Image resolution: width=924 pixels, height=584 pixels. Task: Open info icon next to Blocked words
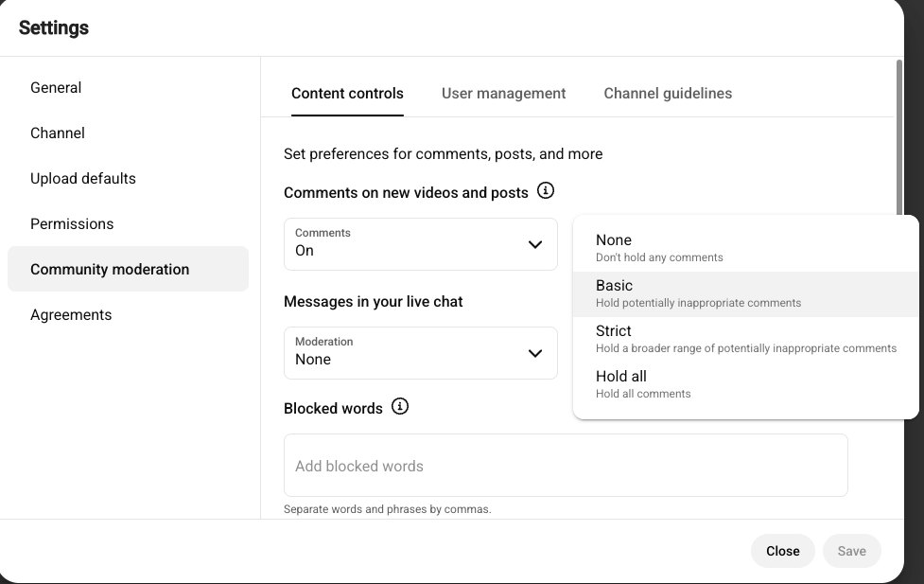pos(399,406)
